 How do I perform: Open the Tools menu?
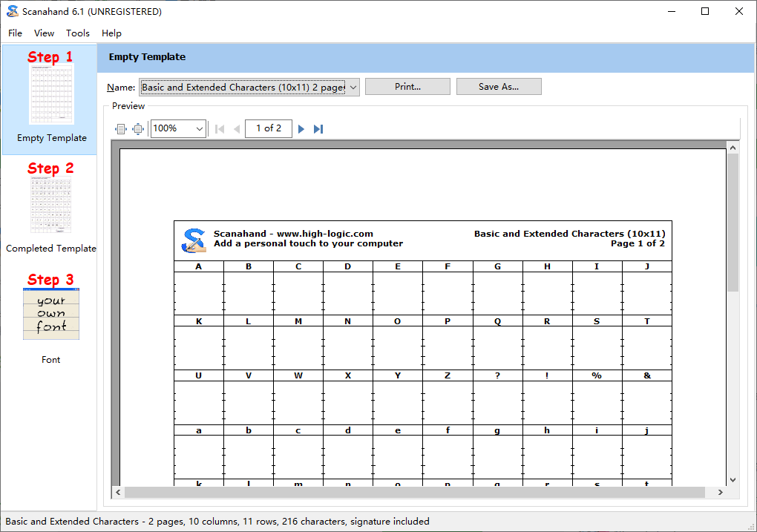click(78, 33)
